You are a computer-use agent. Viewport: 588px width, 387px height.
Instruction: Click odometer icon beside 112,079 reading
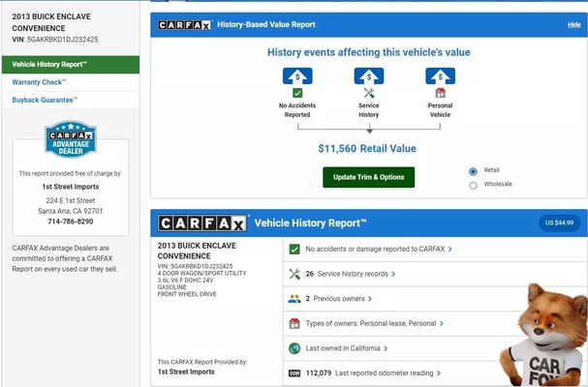pos(294,373)
